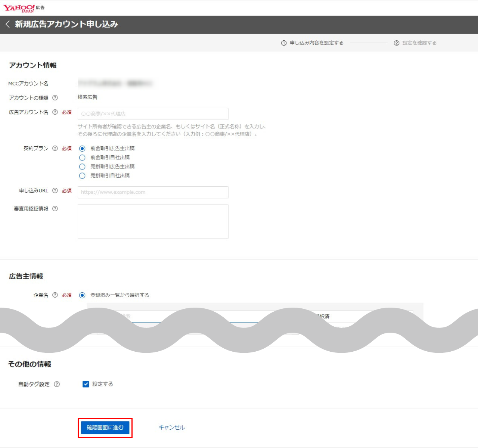Click the back arrow beside 新規広告アカウント申し込み
The height and width of the screenshot is (448, 478).
tap(7, 24)
